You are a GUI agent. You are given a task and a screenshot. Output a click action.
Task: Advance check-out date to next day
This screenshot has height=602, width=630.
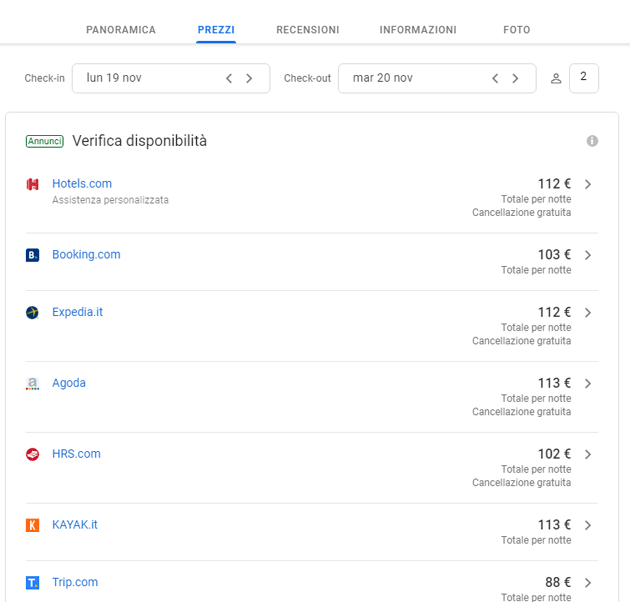516,78
